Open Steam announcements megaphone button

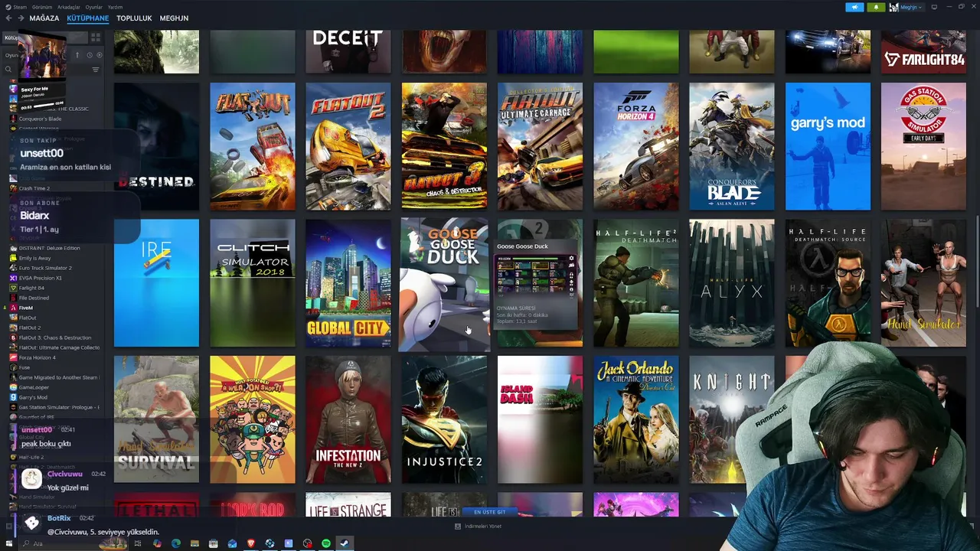click(854, 7)
